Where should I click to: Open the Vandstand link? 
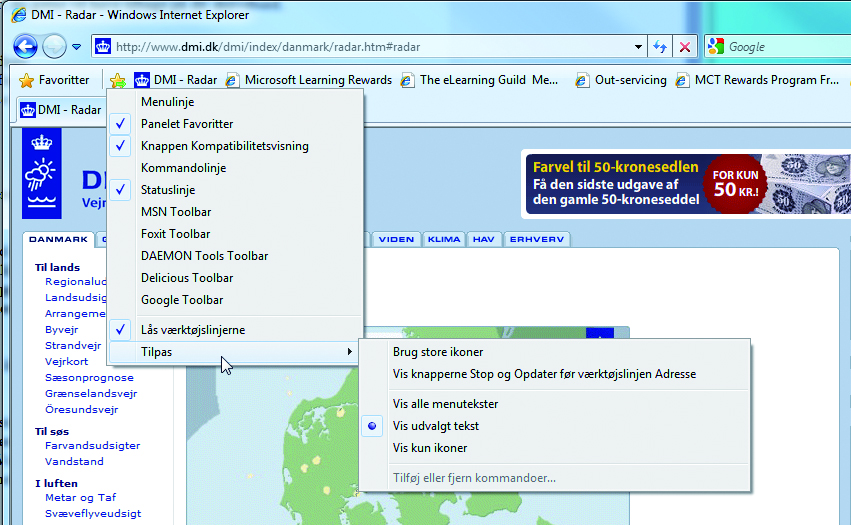coord(74,462)
